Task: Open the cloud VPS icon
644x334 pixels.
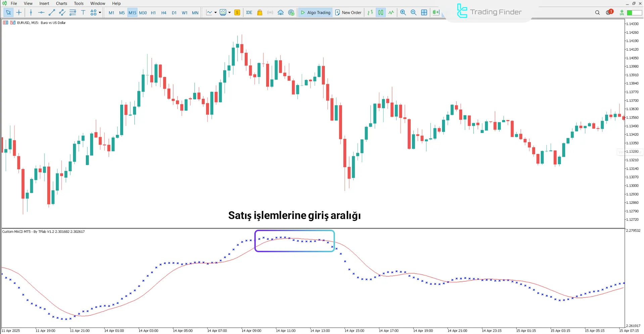Action: click(281, 12)
